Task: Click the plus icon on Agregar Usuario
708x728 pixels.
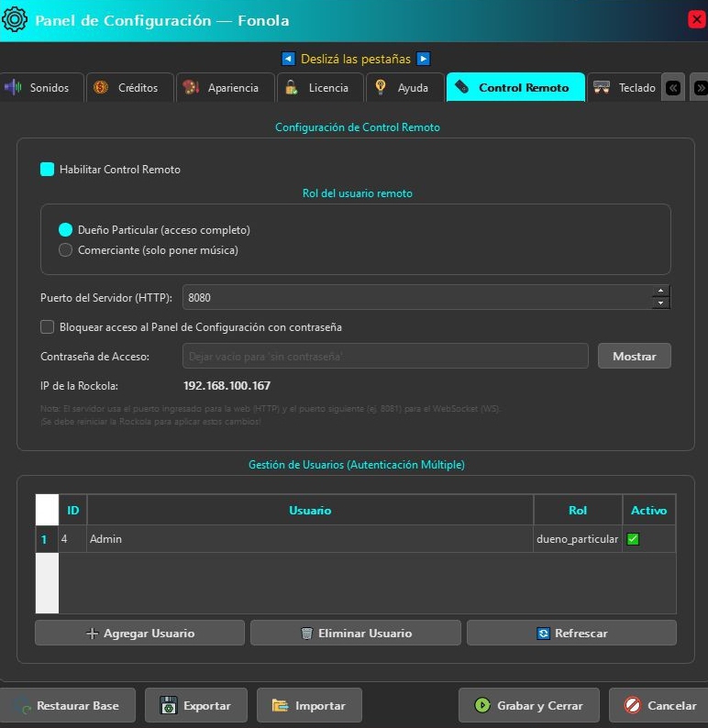Action: click(93, 634)
